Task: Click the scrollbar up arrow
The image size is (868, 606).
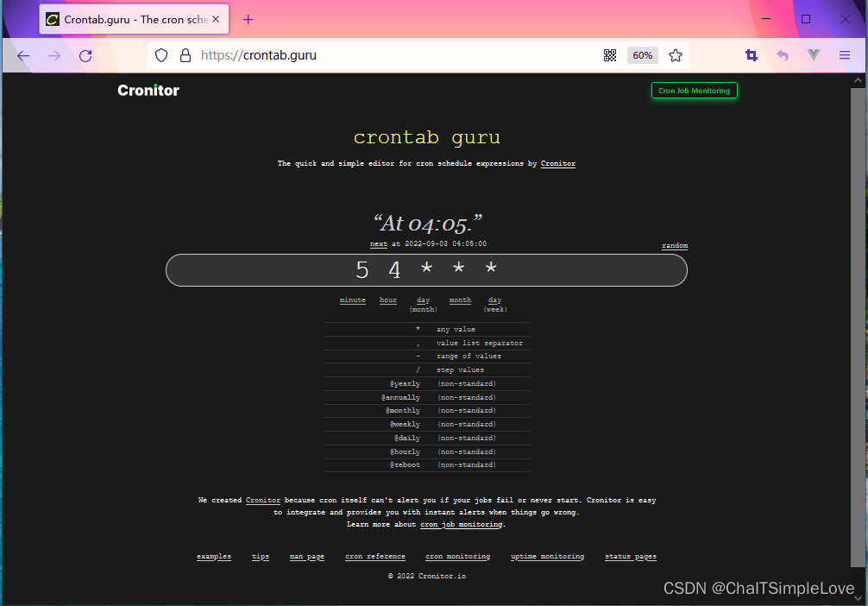Action: pos(858,80)
